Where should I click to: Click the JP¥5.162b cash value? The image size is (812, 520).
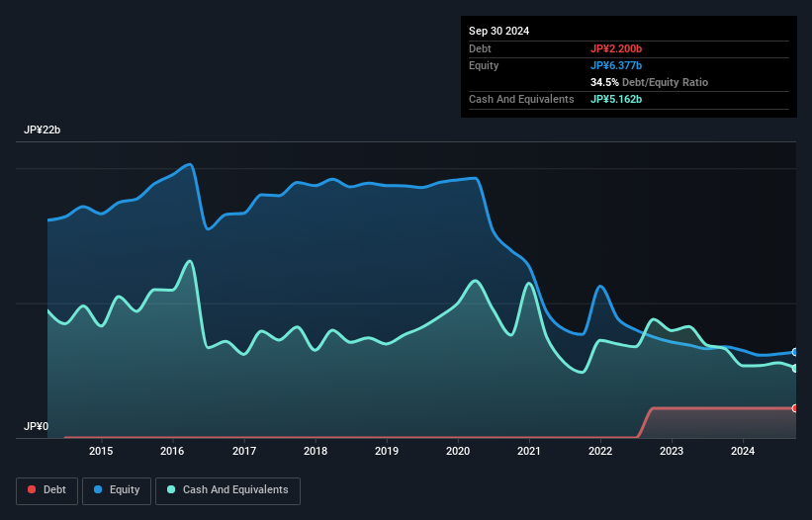tap(616, 99)
